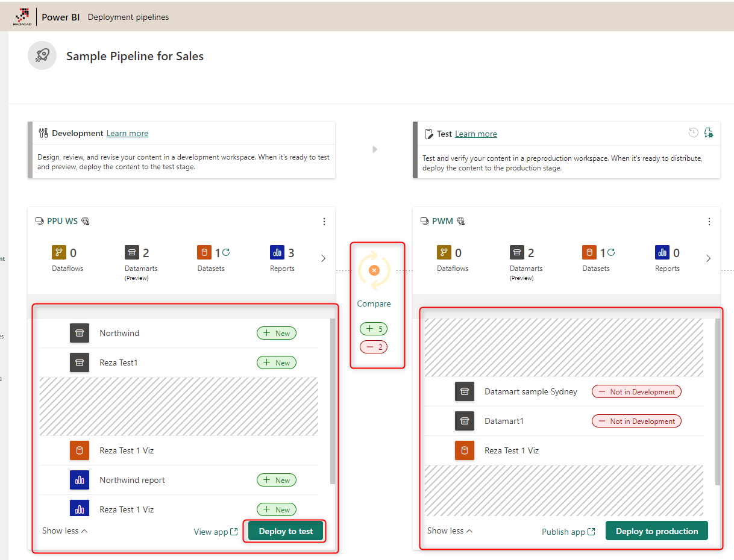Viewport: 734px width, 560px height.
Task: Open PWM more options menu
Action: click(709, 222)
